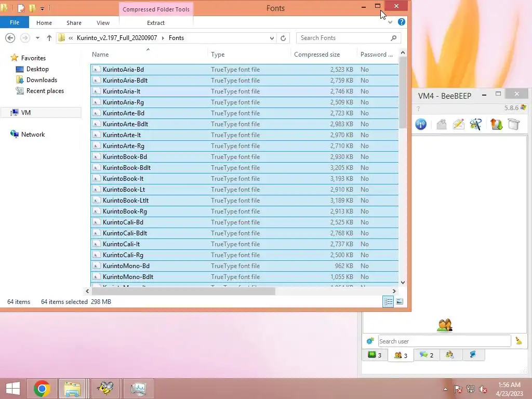Click the horizontal scrollbar right arrow
Screen dimensions: 532x399
pos(394,291)
